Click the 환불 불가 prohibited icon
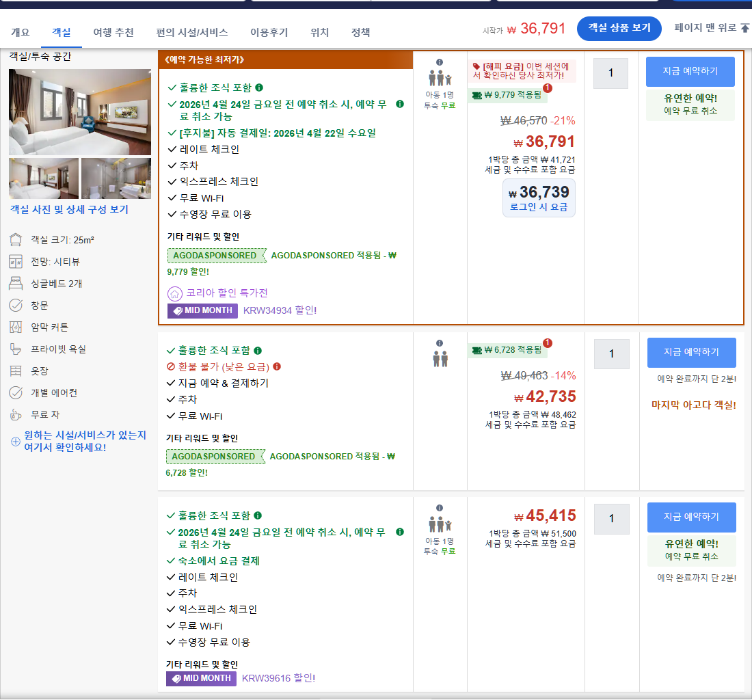 coord(170,367)
